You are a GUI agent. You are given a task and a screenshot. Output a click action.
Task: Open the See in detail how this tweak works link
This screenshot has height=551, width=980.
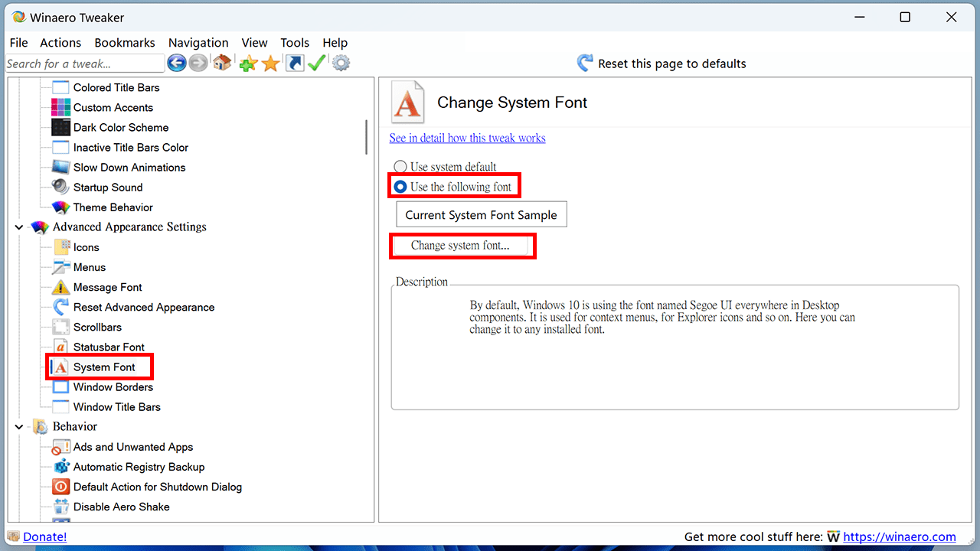[x=467, y=139]
